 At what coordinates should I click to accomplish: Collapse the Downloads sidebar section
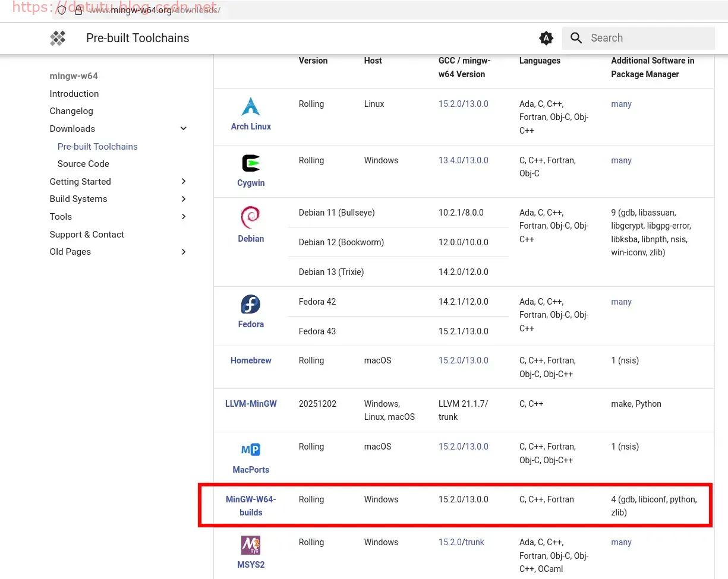[184, 129]
